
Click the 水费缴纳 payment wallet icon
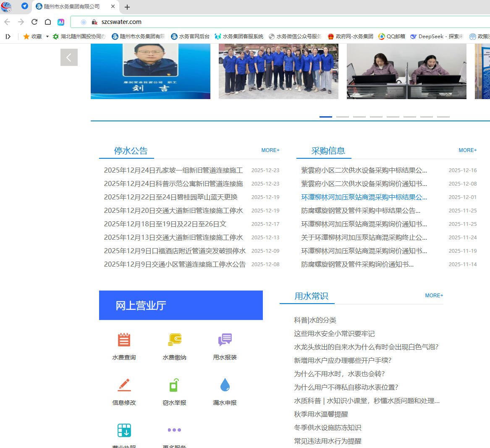[x=174, y=340]
